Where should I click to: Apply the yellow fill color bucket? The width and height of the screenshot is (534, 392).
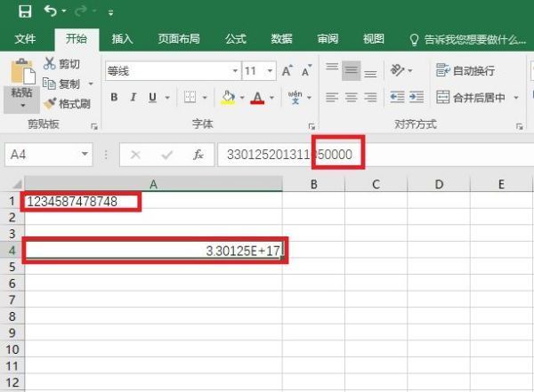(228, 98)
